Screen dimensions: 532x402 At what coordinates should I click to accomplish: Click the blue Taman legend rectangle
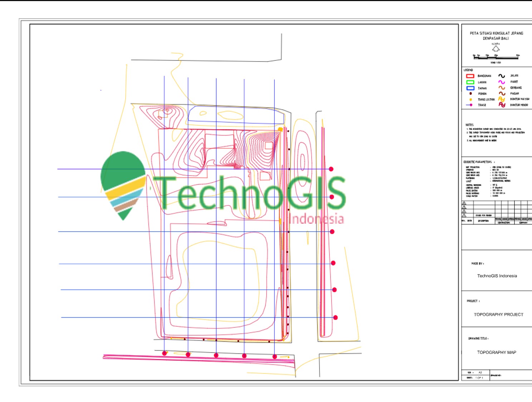(x=470, y=88)
